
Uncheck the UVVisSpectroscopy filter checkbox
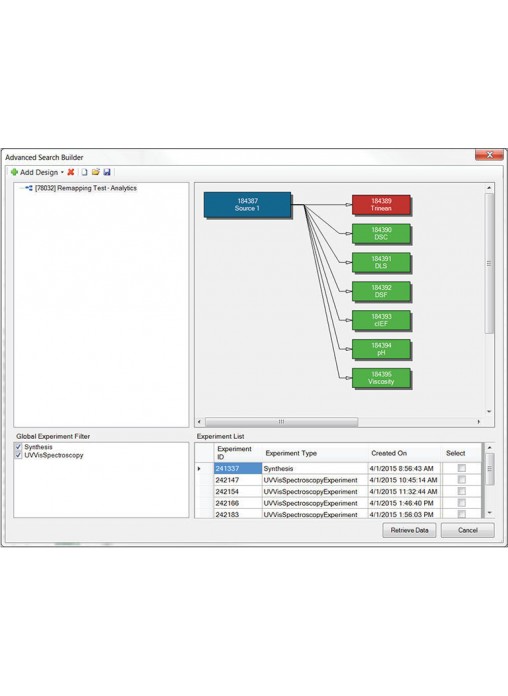[18, 455]
